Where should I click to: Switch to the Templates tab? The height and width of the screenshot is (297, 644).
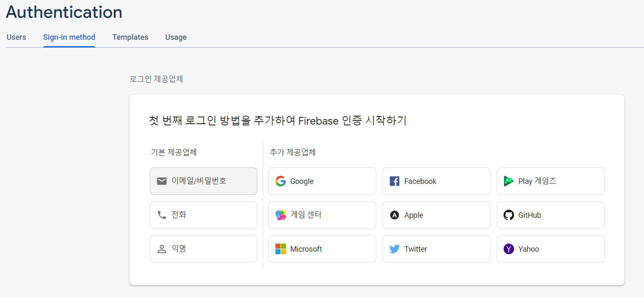tap(130, 37)
